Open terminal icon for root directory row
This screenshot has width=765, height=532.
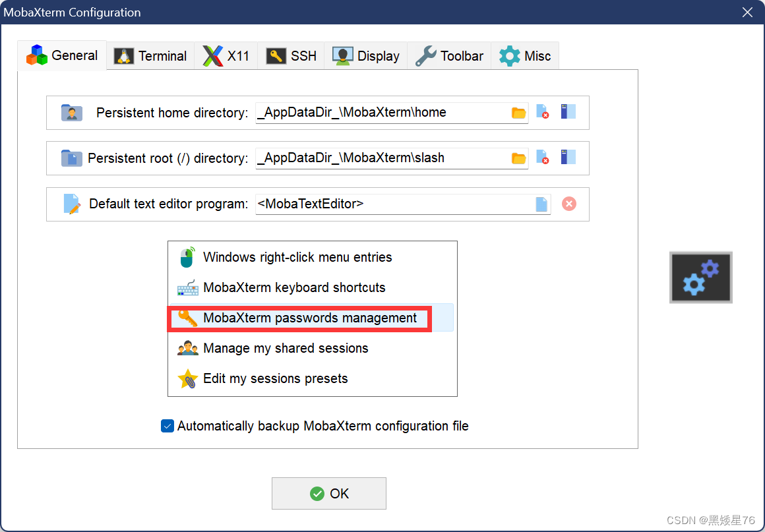pos(568,157)
